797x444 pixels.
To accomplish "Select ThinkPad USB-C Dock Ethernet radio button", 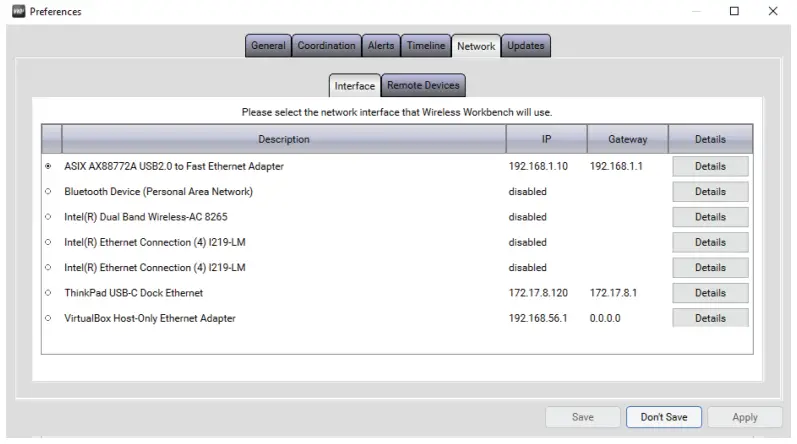I will tap(48, 293).
